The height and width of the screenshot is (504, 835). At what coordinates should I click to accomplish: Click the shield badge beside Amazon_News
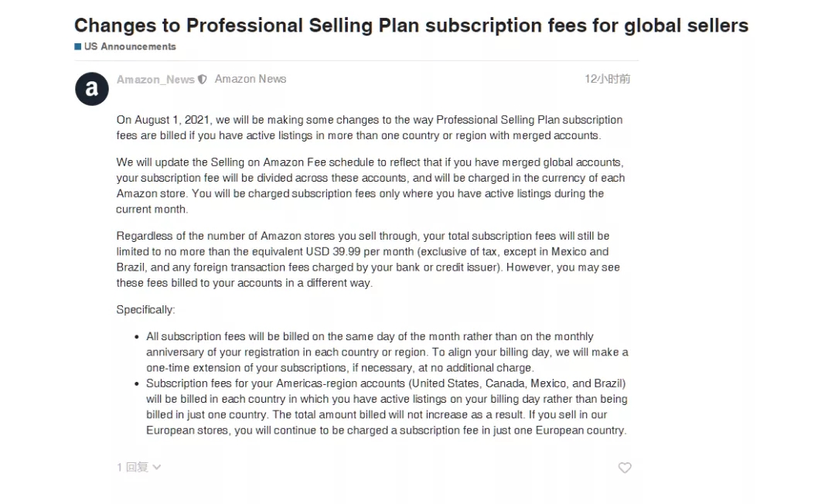(203, 79)
